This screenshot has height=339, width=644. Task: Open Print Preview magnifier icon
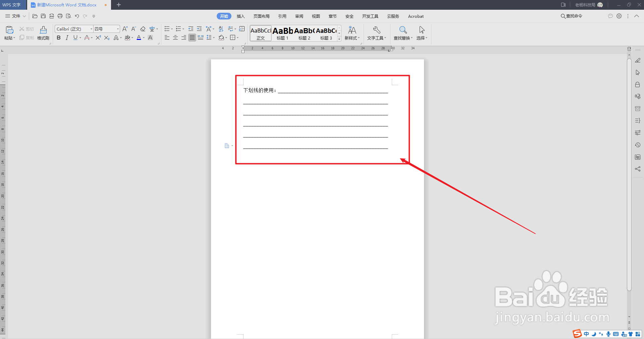pos(68,16)
